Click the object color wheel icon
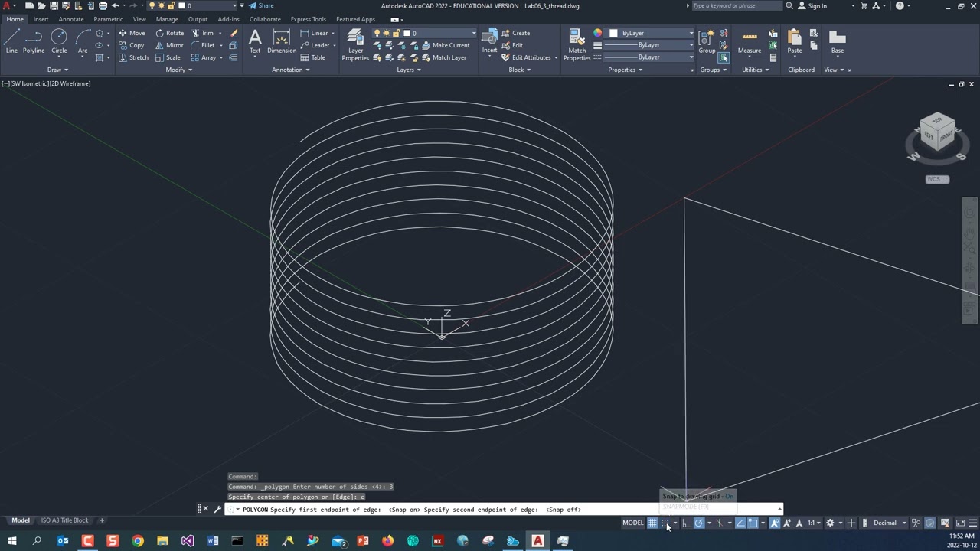Screen dimensions: 980x551 tap(597, 33)
